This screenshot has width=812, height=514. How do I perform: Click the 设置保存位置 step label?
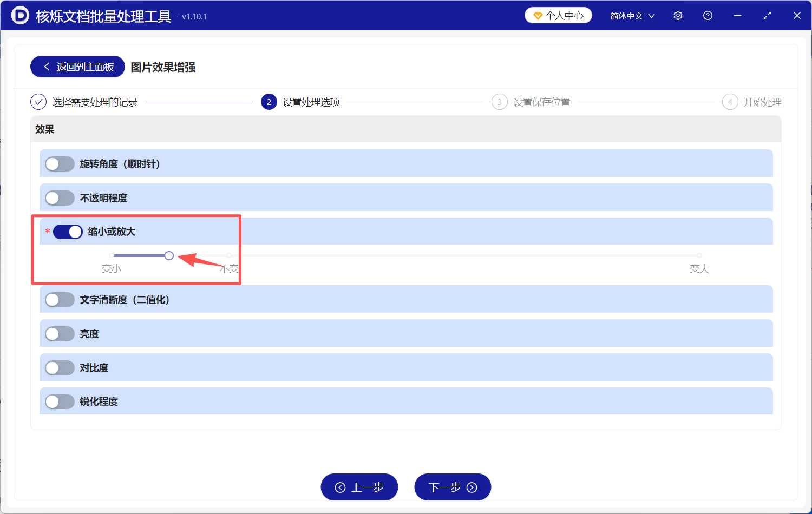(x=541, y=102)
